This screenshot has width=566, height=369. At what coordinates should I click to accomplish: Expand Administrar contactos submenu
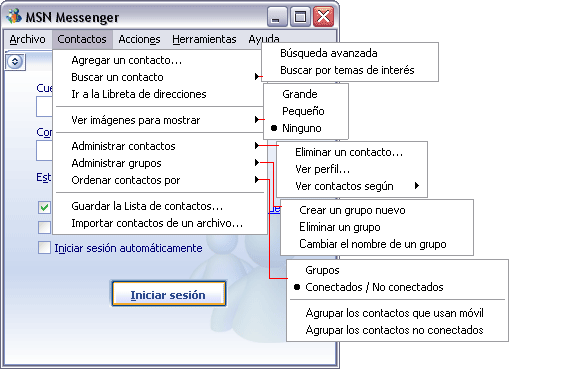click(x=160, y=146)
